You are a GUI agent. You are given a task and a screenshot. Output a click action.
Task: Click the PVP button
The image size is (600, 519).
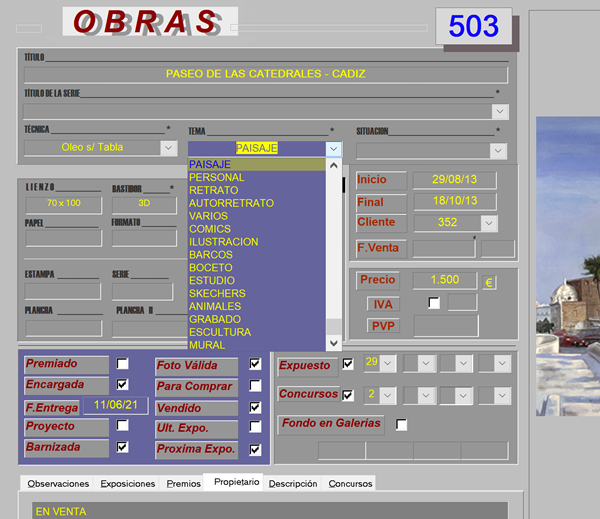[381, 325]
